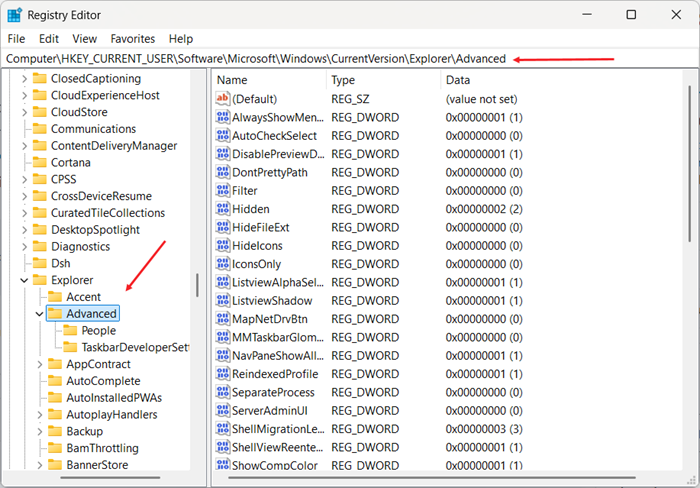
Task: Click the (Default) string value icon
Action: click(x=222, y=99)
